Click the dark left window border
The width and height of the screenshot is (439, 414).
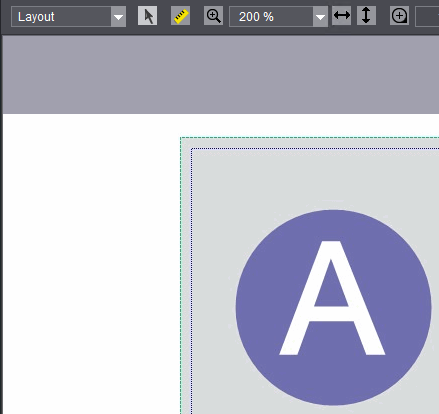pyautogui.click(x=1, y=223)
